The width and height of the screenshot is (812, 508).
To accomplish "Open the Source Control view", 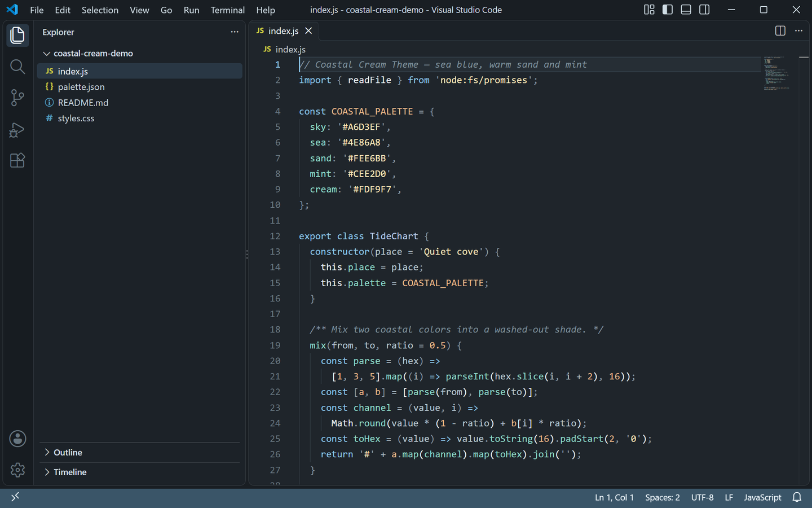I will [17, 98].
